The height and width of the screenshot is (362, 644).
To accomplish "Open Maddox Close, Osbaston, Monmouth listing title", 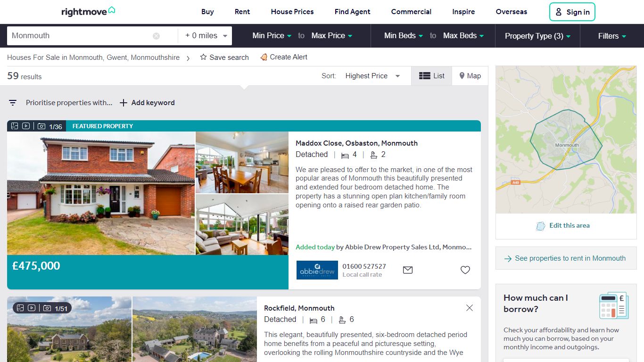I will pos(356,143).
